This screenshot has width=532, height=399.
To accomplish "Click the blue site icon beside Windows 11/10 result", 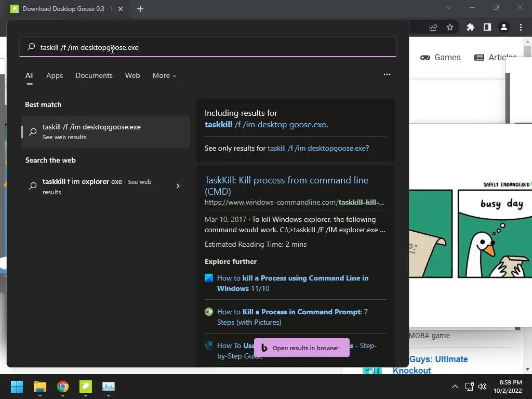I will pyautogui.click(x=209, y=278).
